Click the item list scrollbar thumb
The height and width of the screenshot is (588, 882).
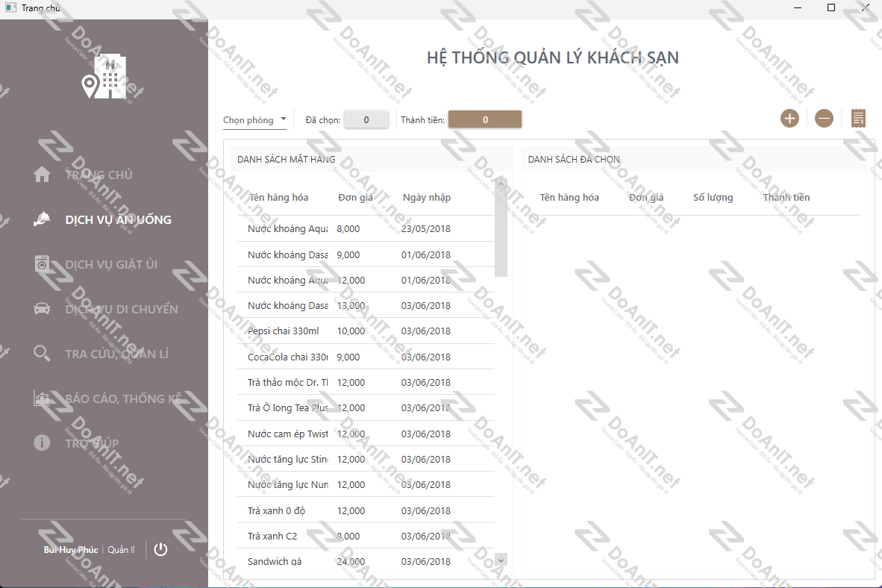[501, 234]
